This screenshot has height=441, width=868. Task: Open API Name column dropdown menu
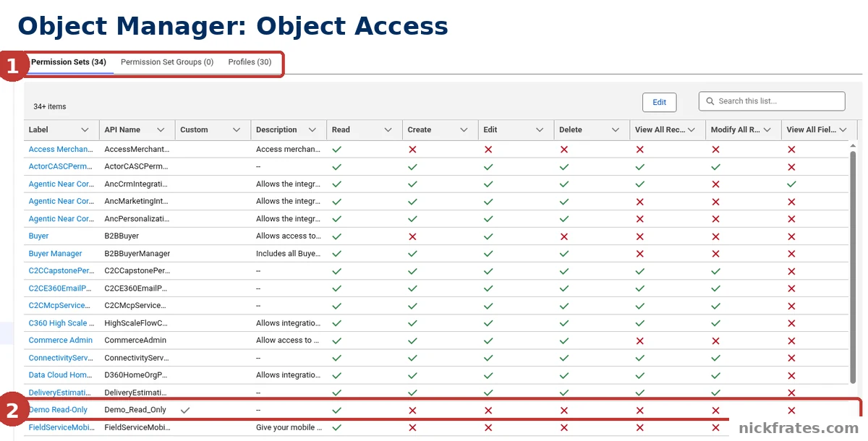click(x=161, y=130)
